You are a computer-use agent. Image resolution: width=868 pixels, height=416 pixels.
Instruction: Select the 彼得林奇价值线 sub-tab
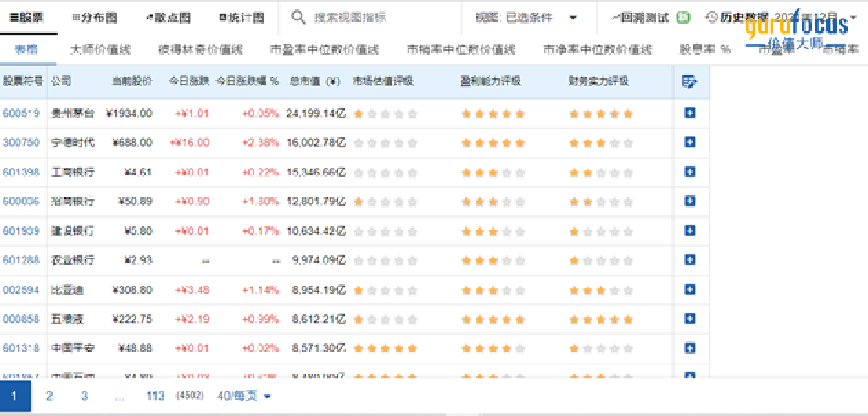200,50
